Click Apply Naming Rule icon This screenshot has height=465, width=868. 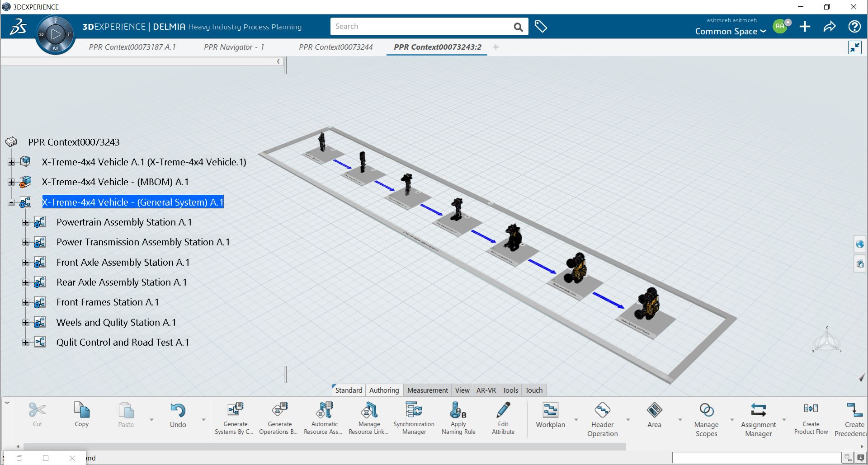tap(458, 410)
